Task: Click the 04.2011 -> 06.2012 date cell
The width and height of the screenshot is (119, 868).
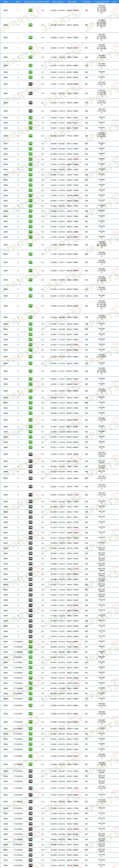Action: coord(58,78)
